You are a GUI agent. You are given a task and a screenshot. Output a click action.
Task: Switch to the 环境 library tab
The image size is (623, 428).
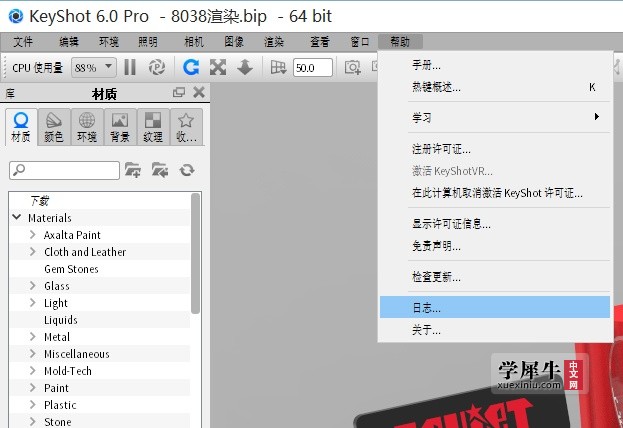point(87,127)
